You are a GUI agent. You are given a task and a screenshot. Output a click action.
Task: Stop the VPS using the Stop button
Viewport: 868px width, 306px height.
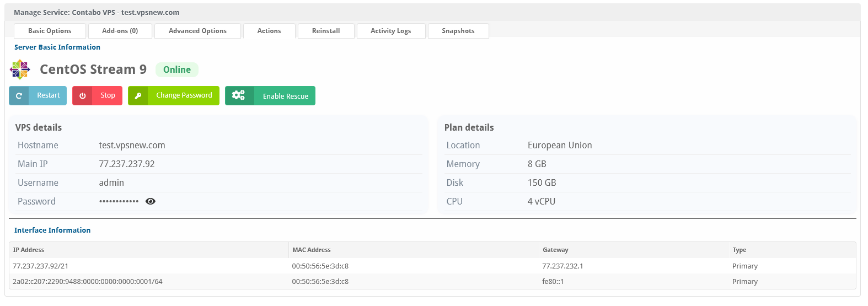point(97,95)
